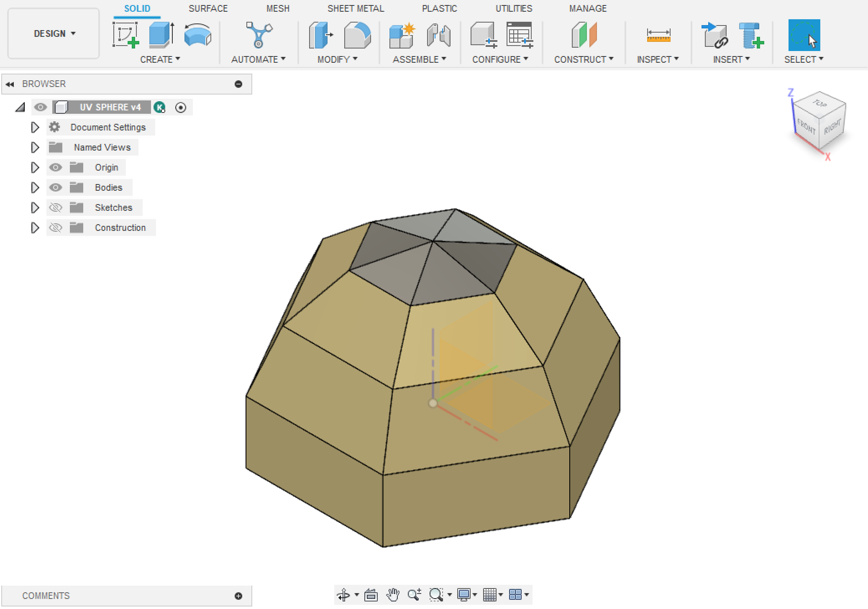The height and width of the screenshot is (609, 868).
Task: Switch to the MESH tab
Action: point(278,8)
